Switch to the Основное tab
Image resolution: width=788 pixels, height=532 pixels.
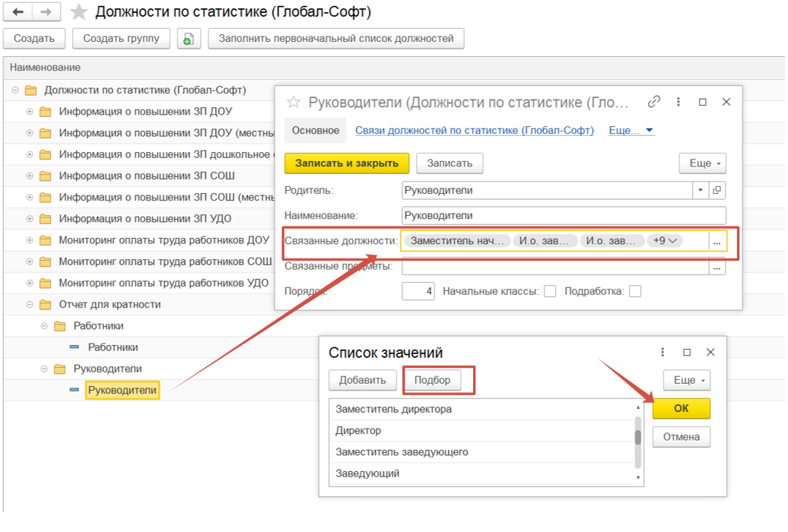pyautogui.click(x=315, y=131)
